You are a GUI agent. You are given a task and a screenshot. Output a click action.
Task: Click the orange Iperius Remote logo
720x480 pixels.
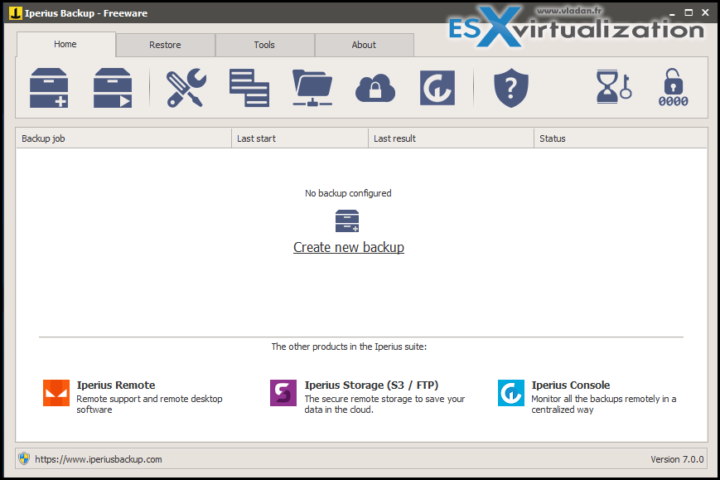pyautogui.click(x=56, y=393)
